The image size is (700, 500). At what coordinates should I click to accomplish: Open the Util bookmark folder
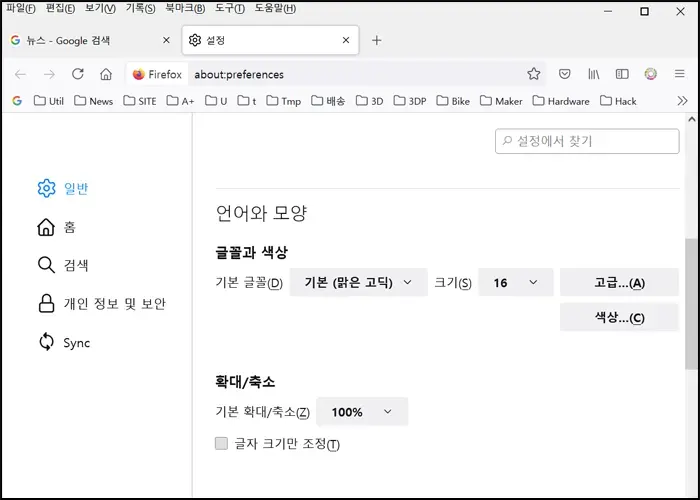click(49, 101)
